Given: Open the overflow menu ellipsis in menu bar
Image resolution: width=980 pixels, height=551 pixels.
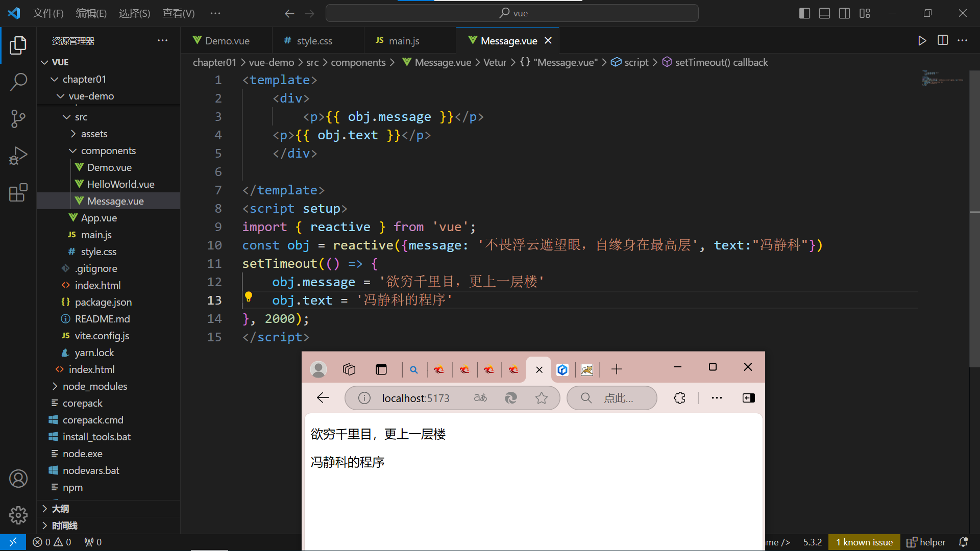Looking at the screenshot, I should pos(215,13).
